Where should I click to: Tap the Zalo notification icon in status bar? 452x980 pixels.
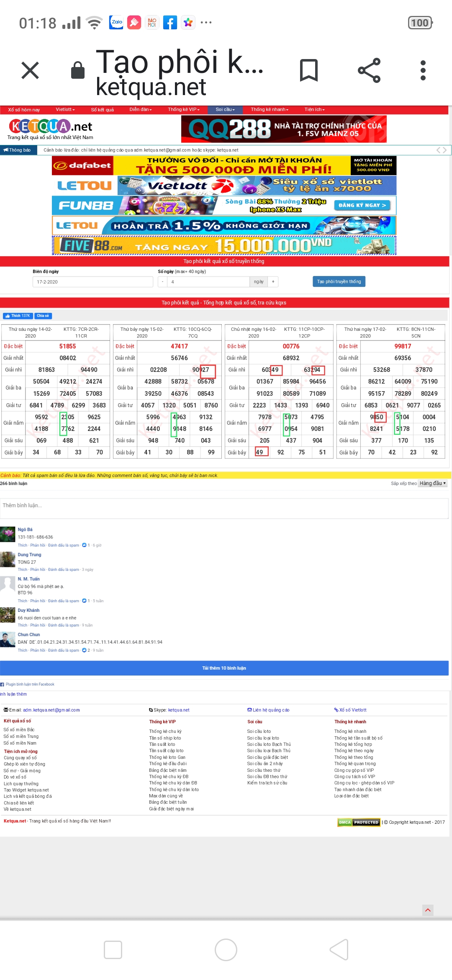coord(116,22)
